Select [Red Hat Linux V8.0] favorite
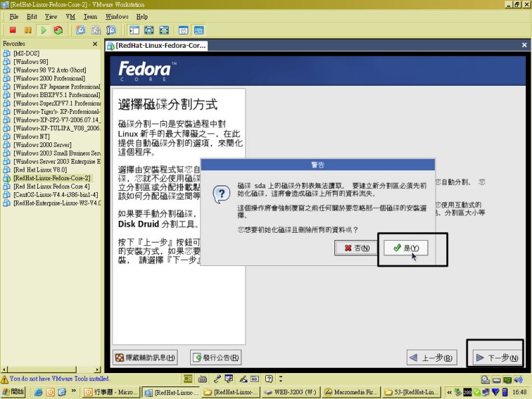Viewport: 532px width, 399px height. 40,170
